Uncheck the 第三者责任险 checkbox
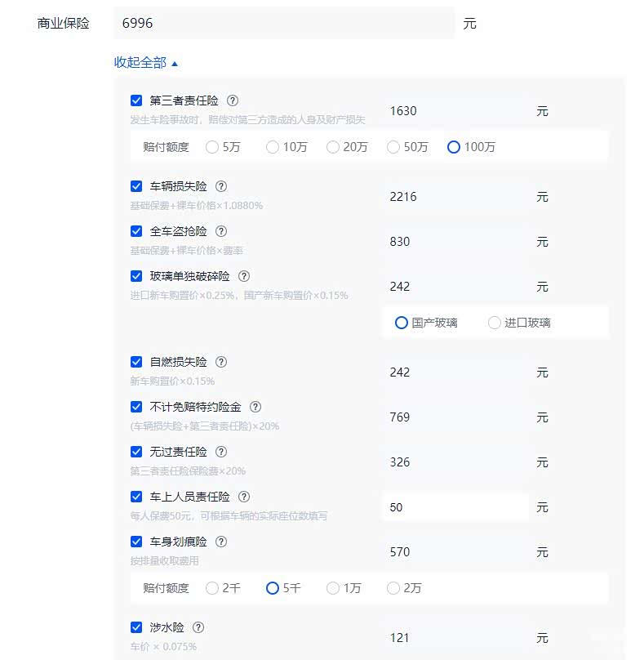The height and width of the screenshot is (660, 644). 136,100
